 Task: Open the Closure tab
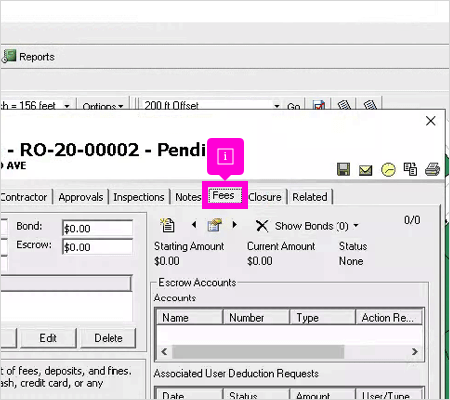265,197
